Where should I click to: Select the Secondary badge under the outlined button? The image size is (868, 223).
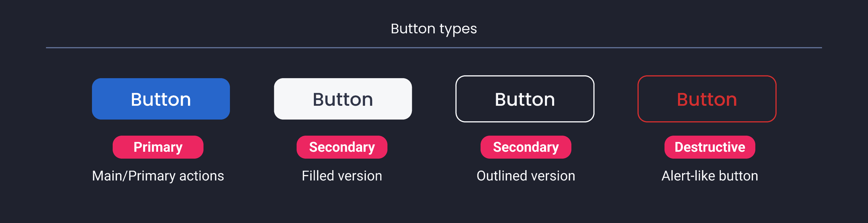click(x=526, y=147)
